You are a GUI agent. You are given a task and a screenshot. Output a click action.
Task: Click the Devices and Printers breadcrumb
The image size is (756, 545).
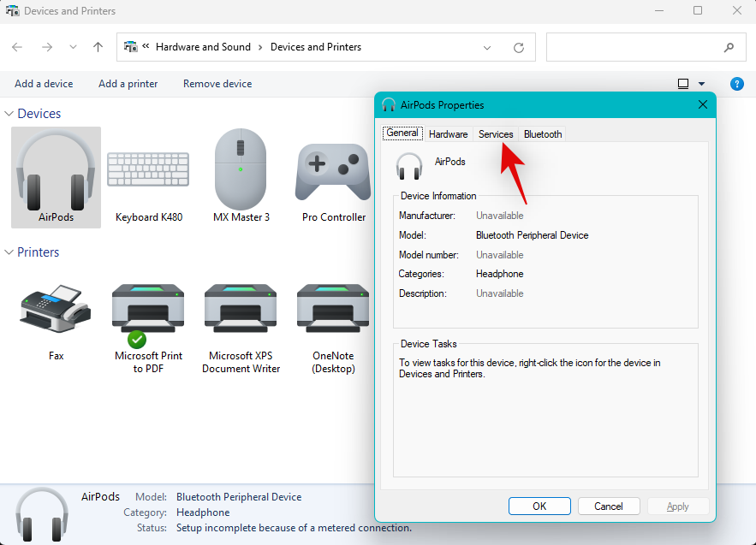(x=316, y=47)
